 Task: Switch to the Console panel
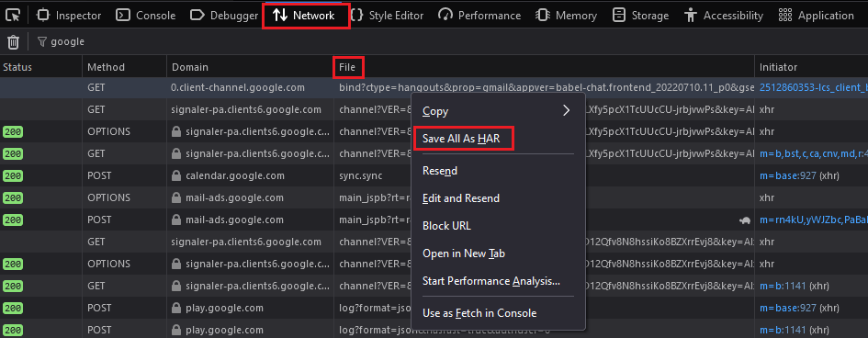[146, 16]
